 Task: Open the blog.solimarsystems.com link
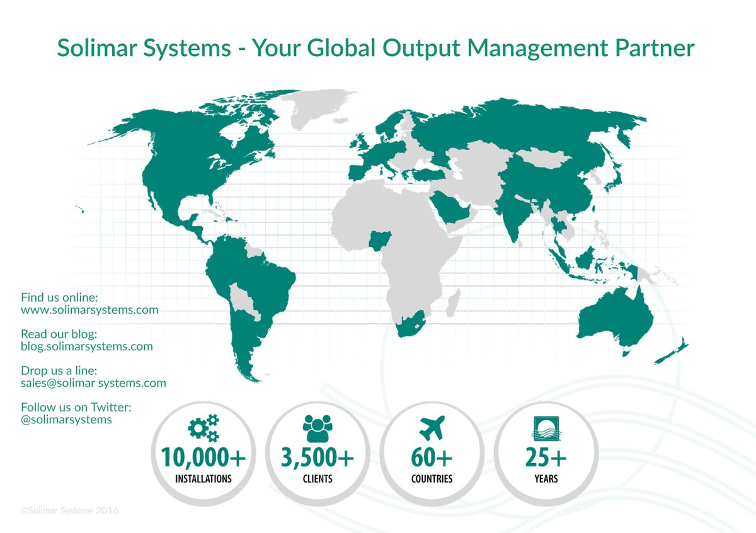(87, 347)
